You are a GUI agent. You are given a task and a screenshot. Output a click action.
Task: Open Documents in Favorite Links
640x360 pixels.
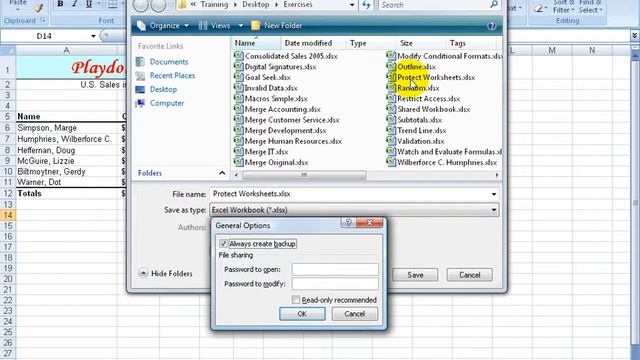coord(169,62)
